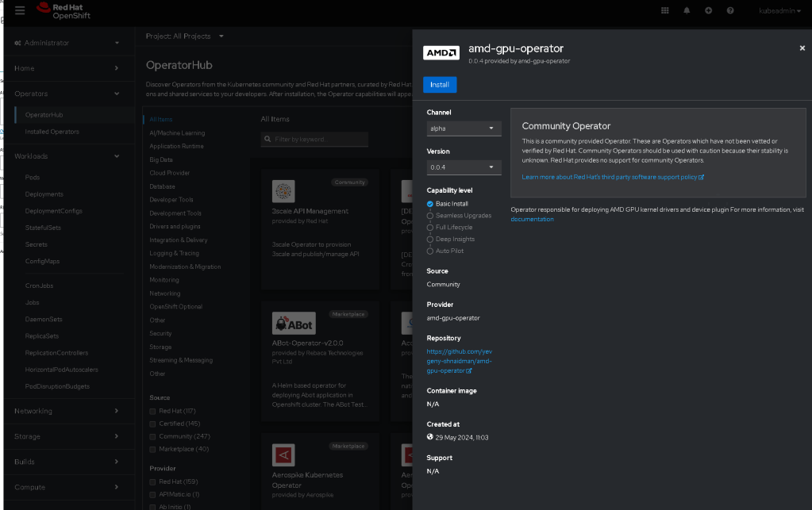This screenshot has height=510, width=812.
Task: Open Deployments under Workloads
Action: (44, 194)
